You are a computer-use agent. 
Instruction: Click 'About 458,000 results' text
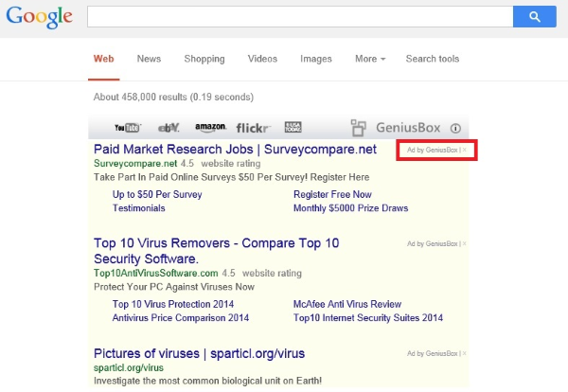click(x=173, y=98)
